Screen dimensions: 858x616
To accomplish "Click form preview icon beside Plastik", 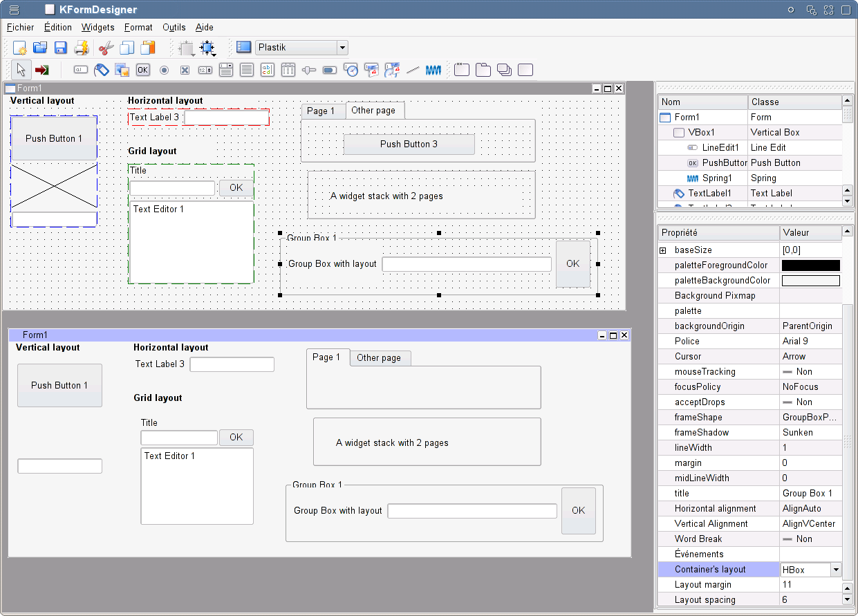I will [x=243, y=48].
